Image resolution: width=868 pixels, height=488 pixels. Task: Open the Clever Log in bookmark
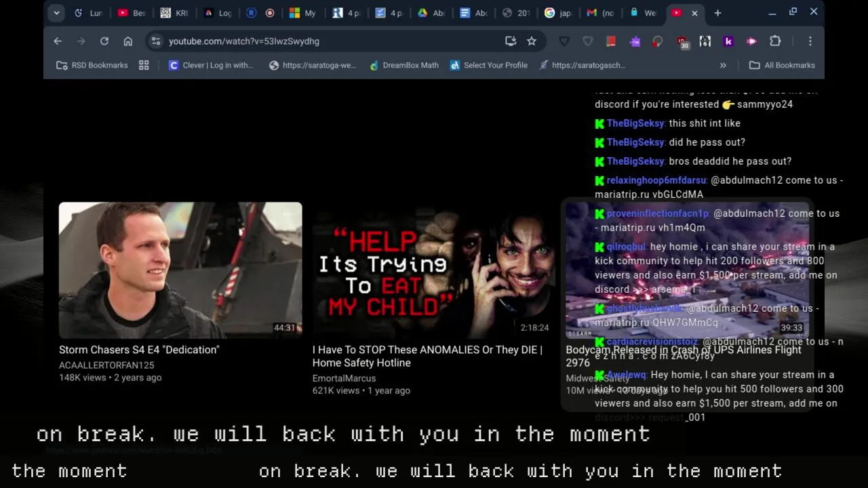point(211,65)
